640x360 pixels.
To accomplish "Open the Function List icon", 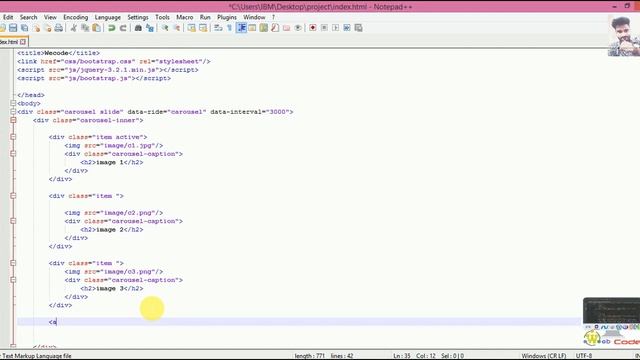I will point(275,28).
